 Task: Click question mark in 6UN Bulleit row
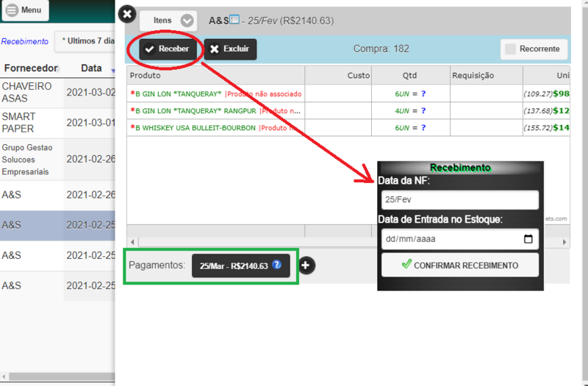(423, 127)
